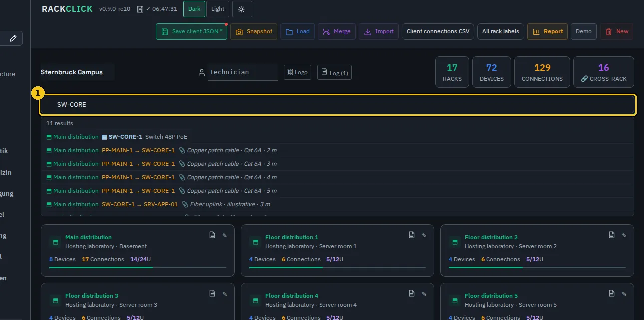
Task: Switch to Dark theme
Action: (x=194, y=9)
